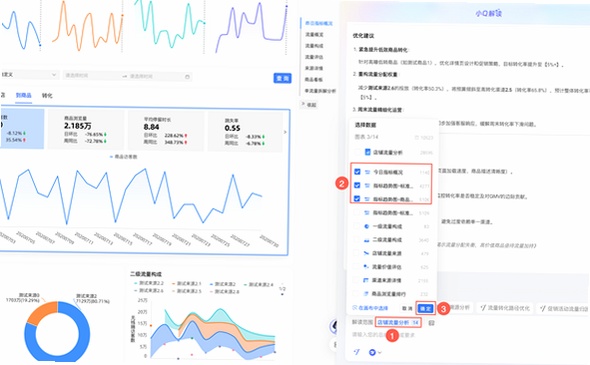Screen dimensions: 590x365
Task: Expand the model selector dropdown below input
Action: 375,352
